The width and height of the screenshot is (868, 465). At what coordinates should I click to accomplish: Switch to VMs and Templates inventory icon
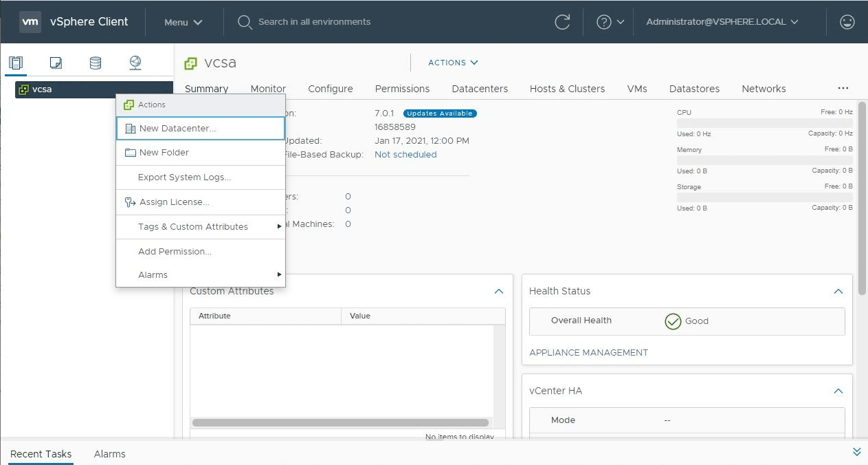click(56, 63)
